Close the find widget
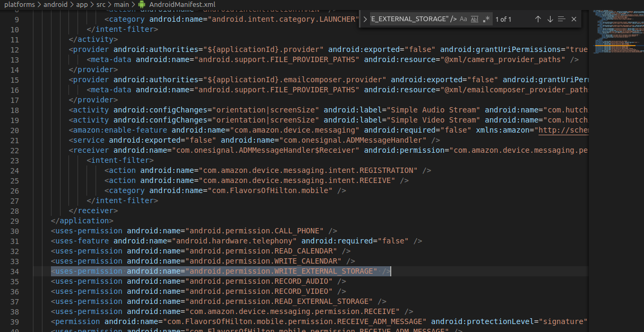 click(574, 19)
